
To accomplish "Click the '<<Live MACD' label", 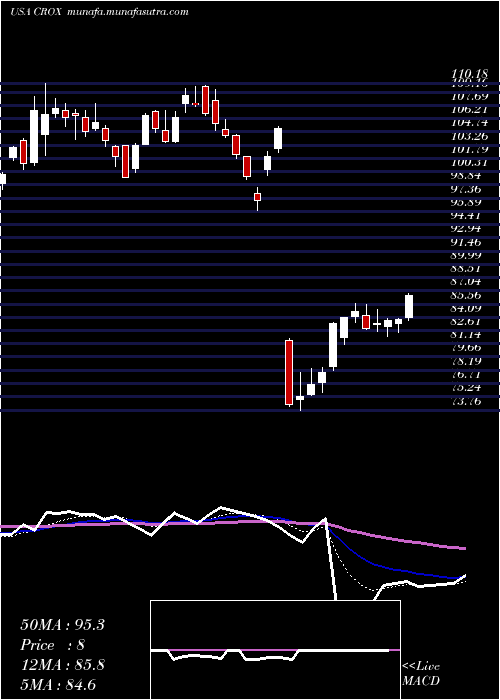I will click(421, 673).
